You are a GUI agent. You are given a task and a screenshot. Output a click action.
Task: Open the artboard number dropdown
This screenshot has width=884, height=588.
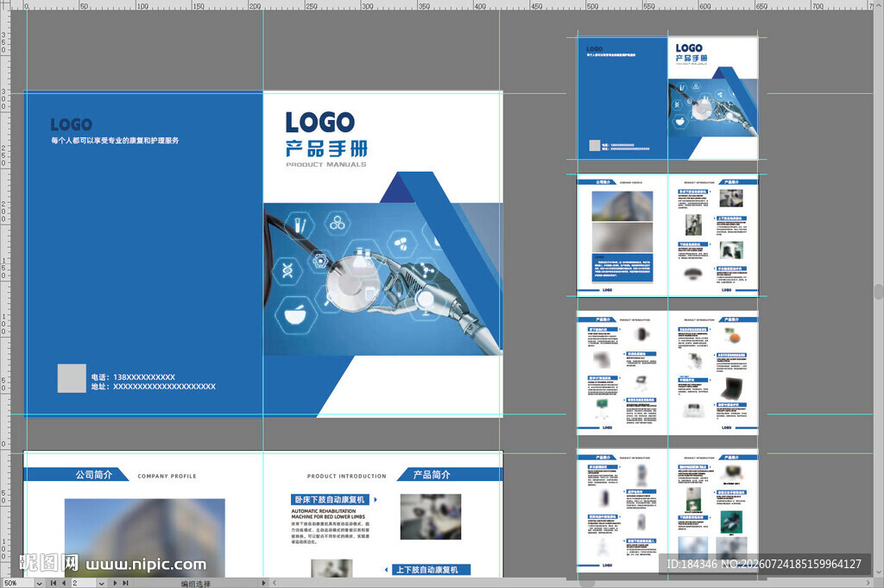click(102, 583)
